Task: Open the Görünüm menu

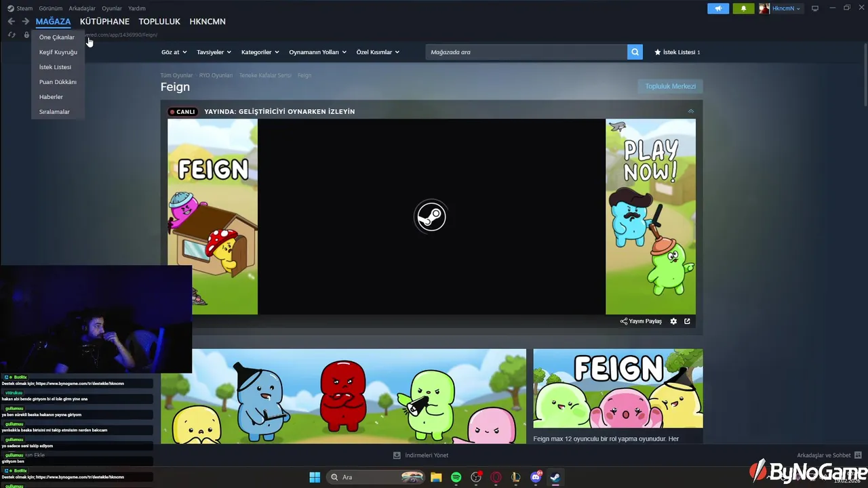Action: tap(50, 9)
